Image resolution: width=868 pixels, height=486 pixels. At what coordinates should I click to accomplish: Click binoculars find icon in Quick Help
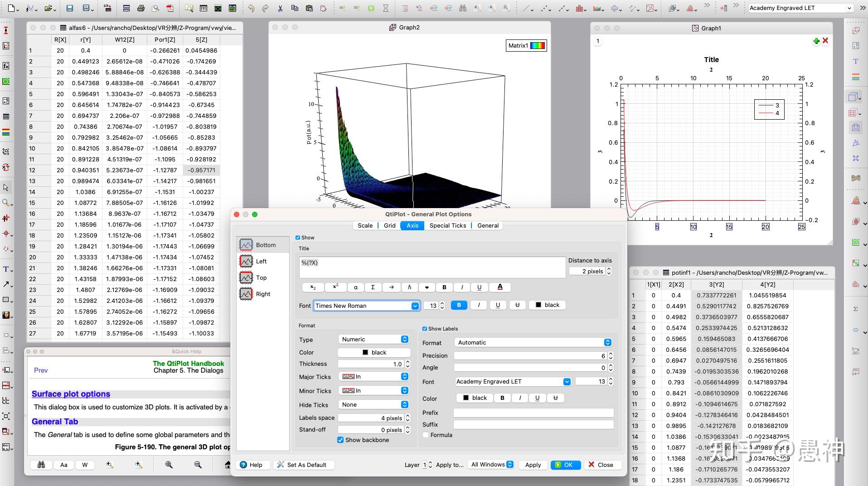[41, 465]
